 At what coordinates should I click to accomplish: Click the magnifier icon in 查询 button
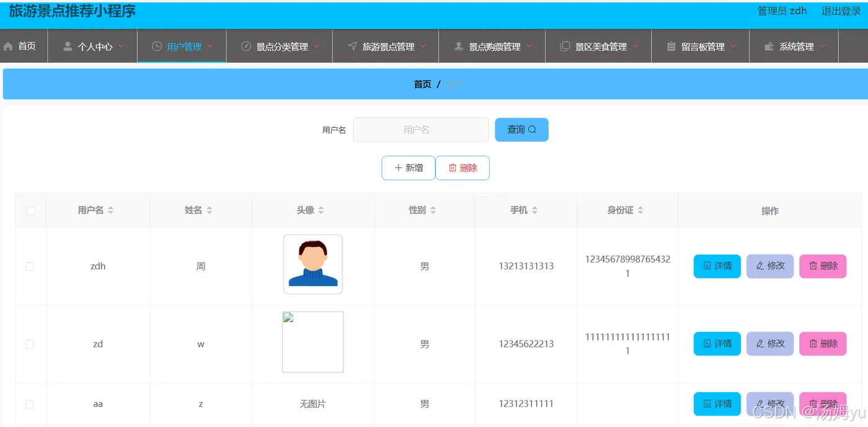[532, 130]
